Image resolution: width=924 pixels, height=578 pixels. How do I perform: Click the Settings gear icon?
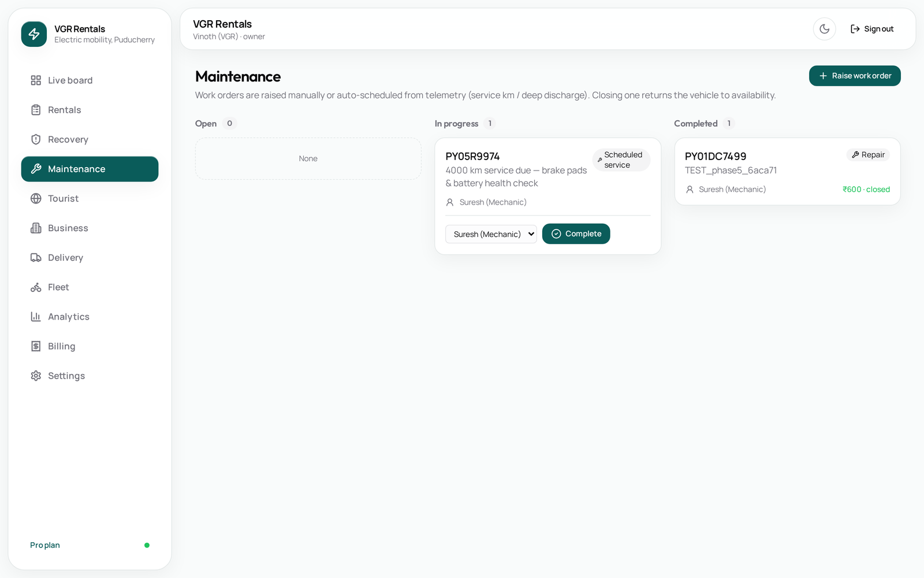[x=36, y=376]
